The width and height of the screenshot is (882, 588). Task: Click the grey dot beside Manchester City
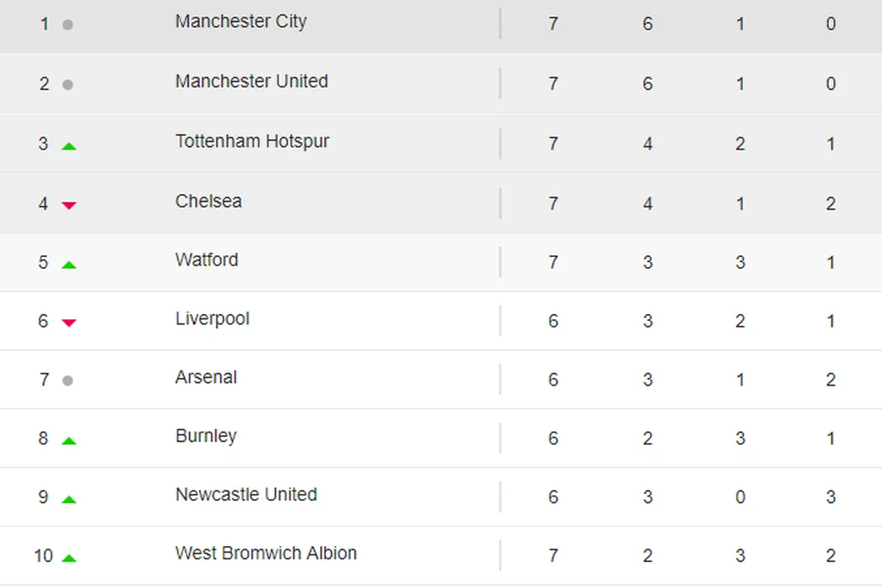tap(68, 25)
